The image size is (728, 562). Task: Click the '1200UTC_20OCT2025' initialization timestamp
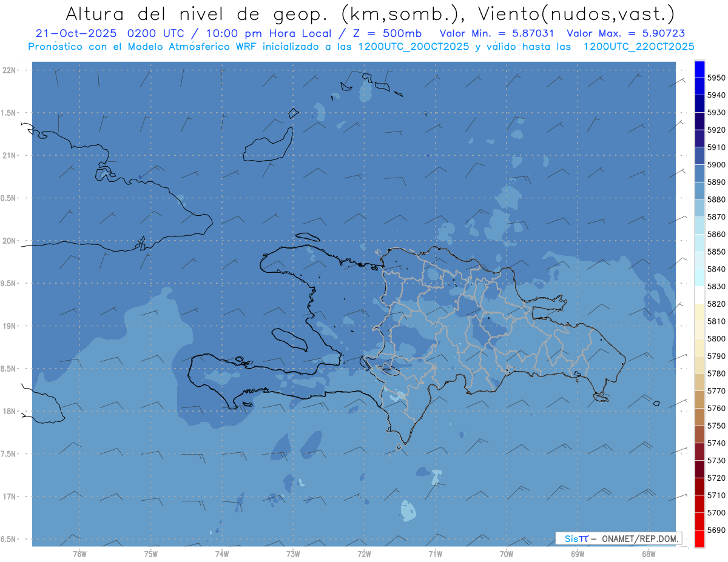413,46
